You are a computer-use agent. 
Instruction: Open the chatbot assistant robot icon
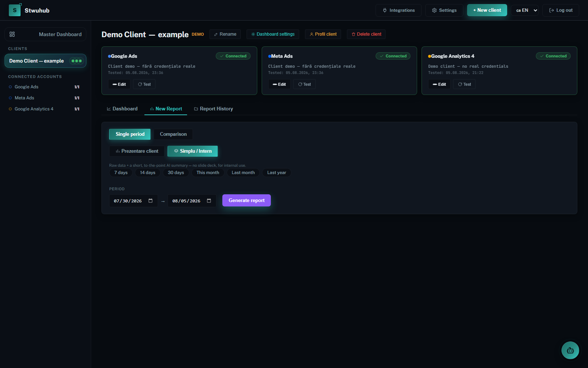(570, 350)
